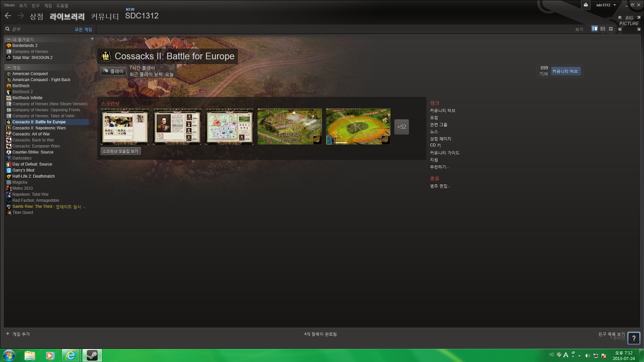Open the first screenshot thumbnail
644x362 pixels.
[x=125, y=126]
